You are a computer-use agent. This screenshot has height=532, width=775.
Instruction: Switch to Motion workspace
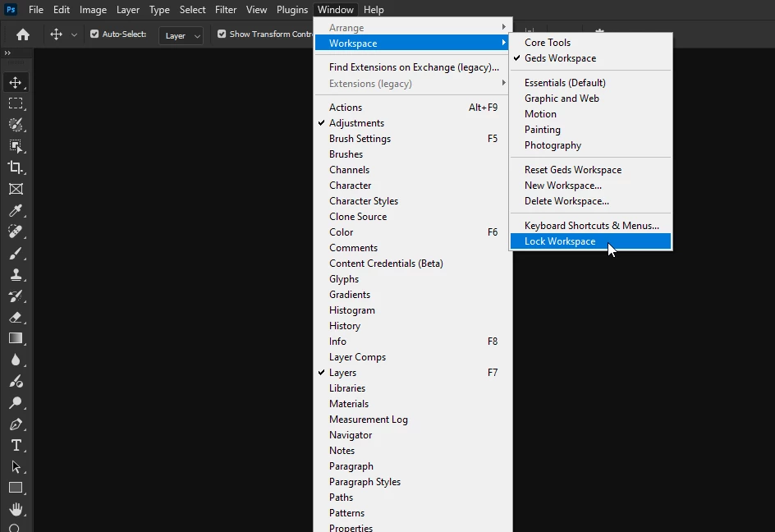point(590,114)
